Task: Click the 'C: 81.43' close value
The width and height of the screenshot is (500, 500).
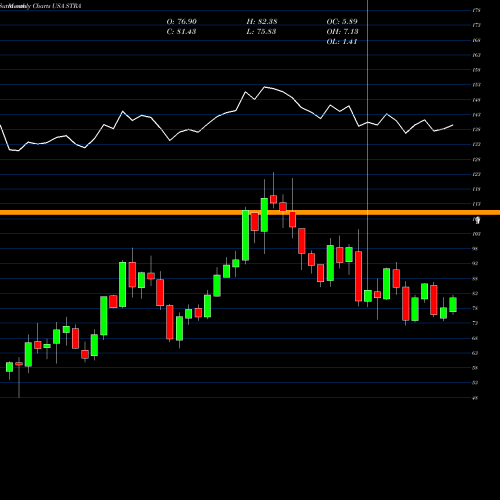Action: (x=181, y=32)
